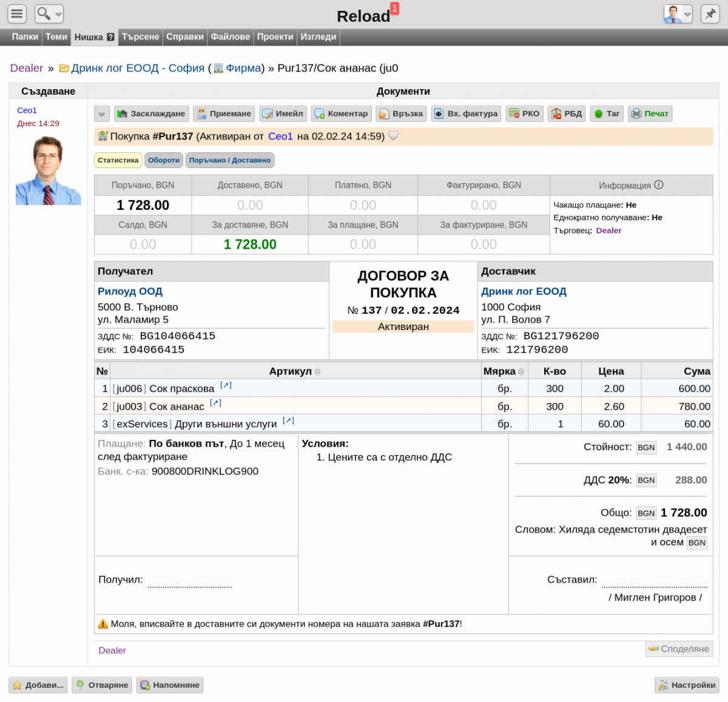
Task: Open the ju006 article external link icon
Action: click(226, 385)
